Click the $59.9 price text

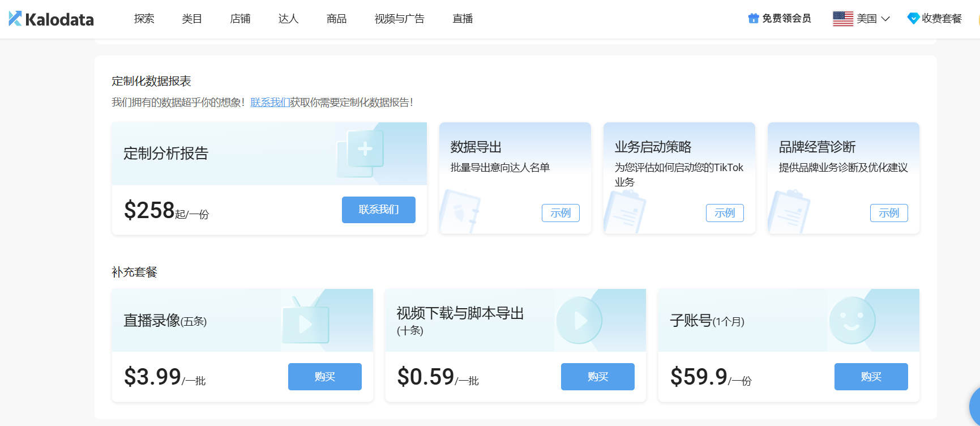tap(699, 377)
